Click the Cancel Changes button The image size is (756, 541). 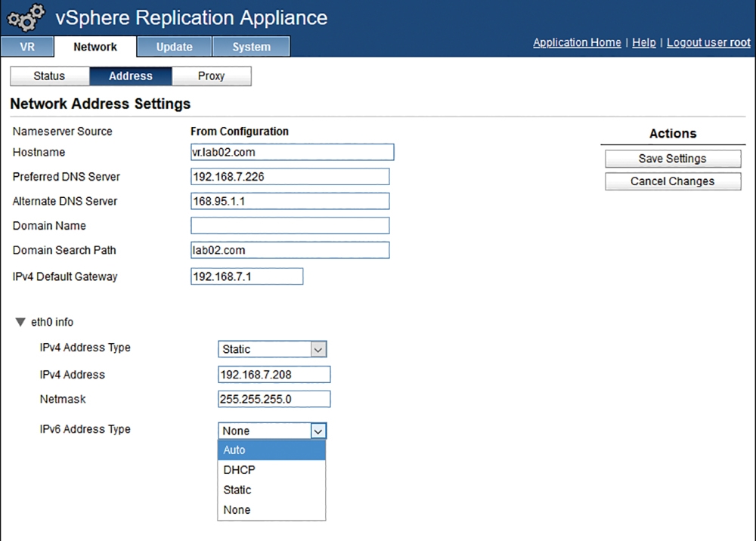click(x=673, y=181)
